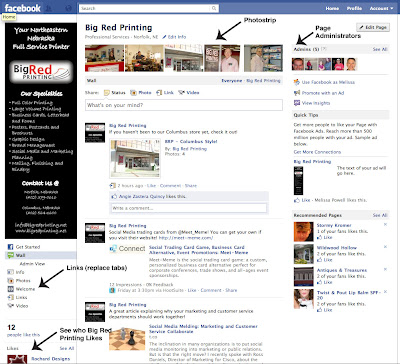Open first admin profile picture
The width and height of the screenshot is (400, 364).
298,64
